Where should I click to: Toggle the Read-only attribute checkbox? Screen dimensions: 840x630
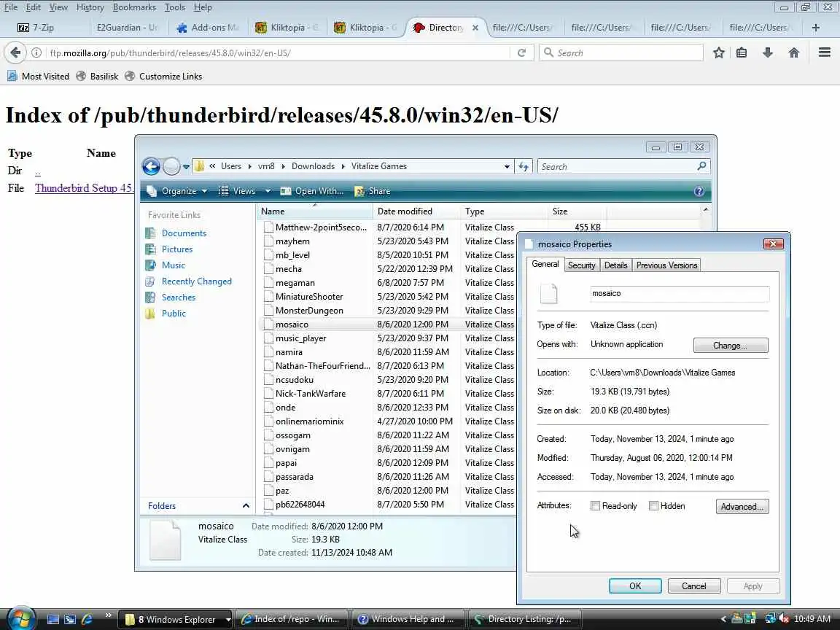pyautogui.click(x=595, y=506)
